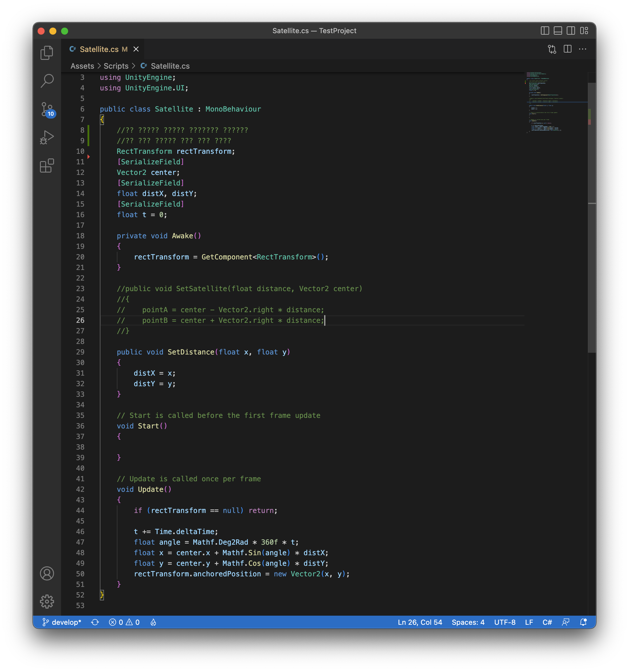Switch git branch via develop* indicator
This screenshot has height=672, width=629.
coord(62,622)
